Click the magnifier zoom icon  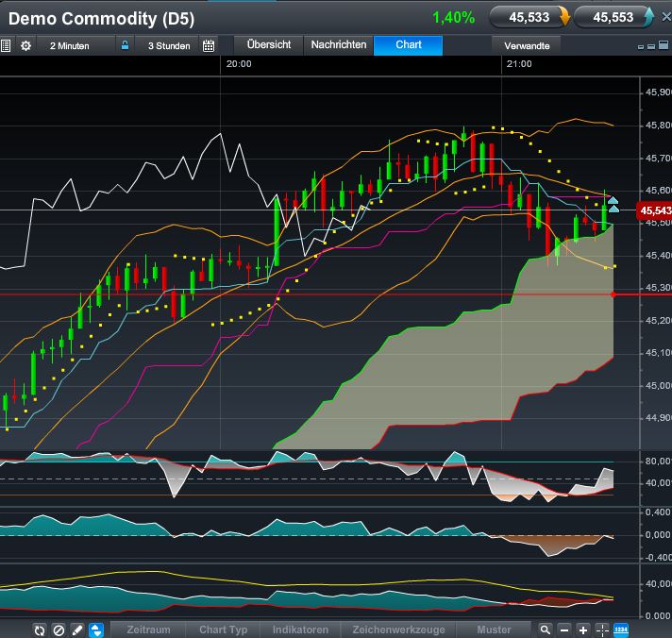click(545, 630)
